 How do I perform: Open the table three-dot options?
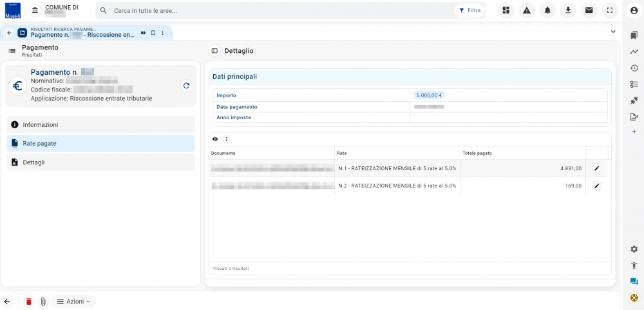pos(226,139)
